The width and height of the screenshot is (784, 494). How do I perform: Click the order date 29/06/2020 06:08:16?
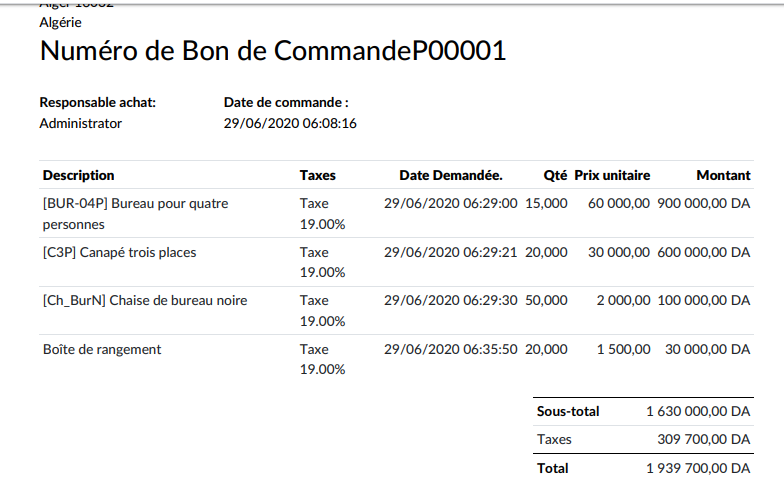[x=290, y=123]
